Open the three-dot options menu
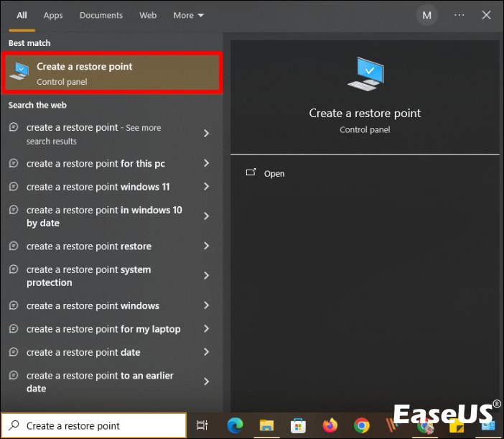 pos(459,15)
